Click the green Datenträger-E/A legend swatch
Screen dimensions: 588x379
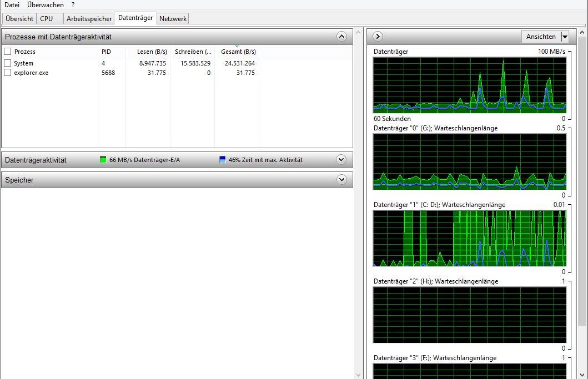(103, 160)
